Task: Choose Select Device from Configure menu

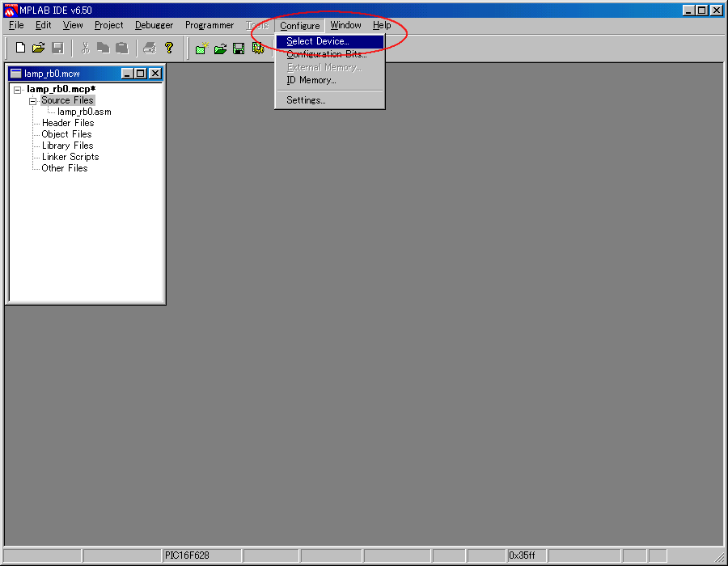Action: point(330,41)
